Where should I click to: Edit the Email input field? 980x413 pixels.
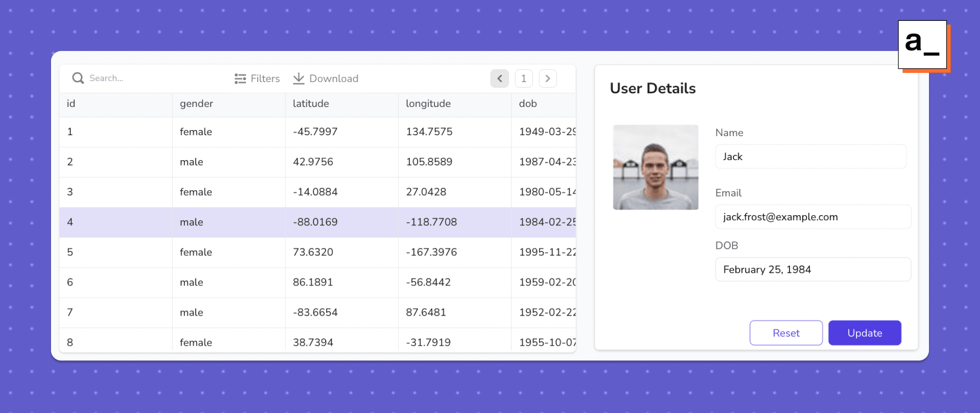813,217
